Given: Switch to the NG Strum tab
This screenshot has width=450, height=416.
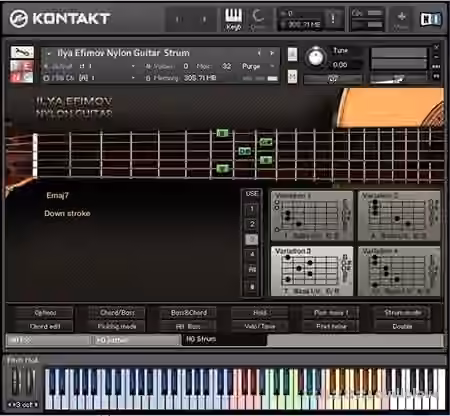Looking at the screenshot, I should (224, 340).
